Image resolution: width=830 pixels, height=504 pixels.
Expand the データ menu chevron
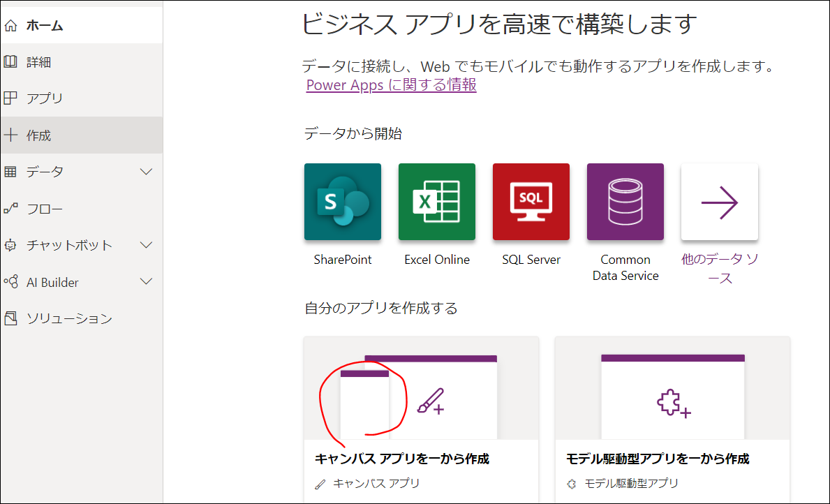tap(146, 172)
